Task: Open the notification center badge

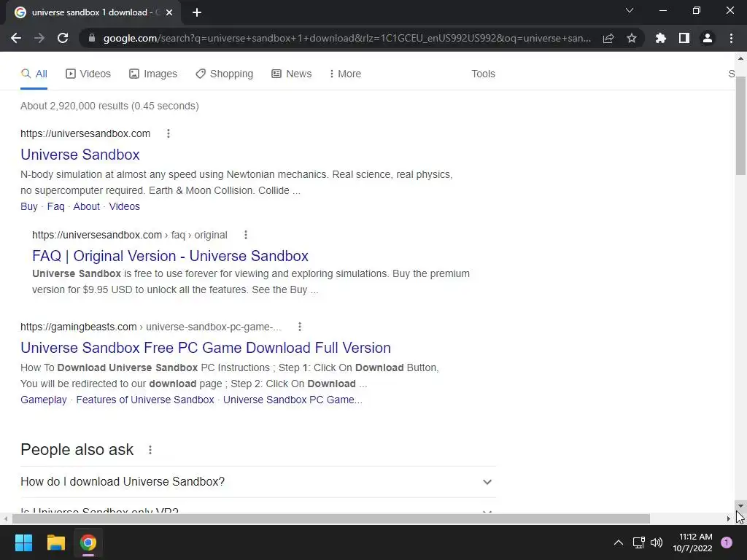Action: pos(727,542)
